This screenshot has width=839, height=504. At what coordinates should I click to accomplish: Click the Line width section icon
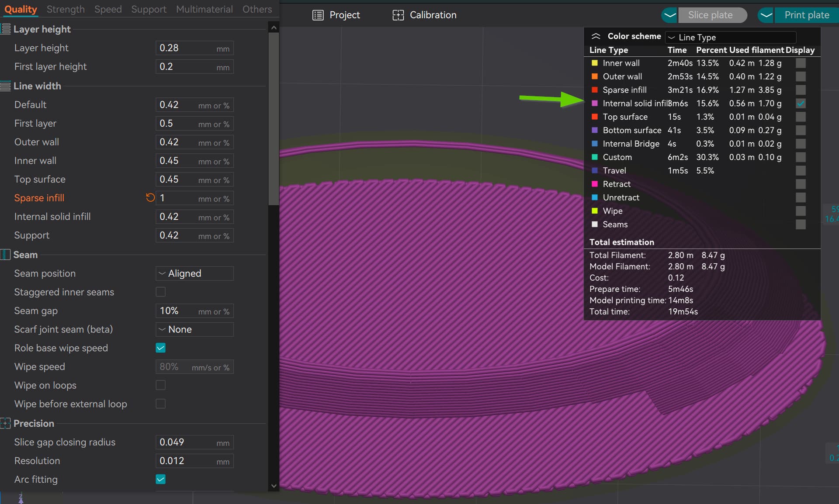(5, 86)
